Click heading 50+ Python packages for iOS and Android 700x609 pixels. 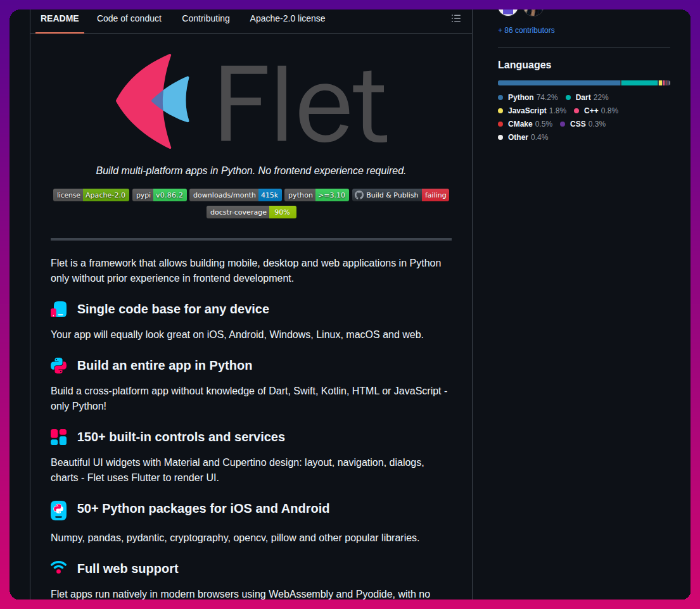203,508
